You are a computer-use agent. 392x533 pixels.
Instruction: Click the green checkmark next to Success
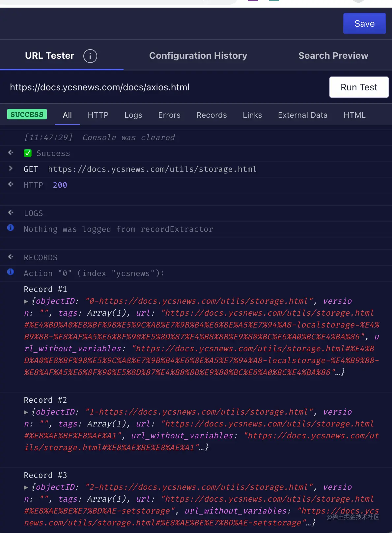coord(28,153)
